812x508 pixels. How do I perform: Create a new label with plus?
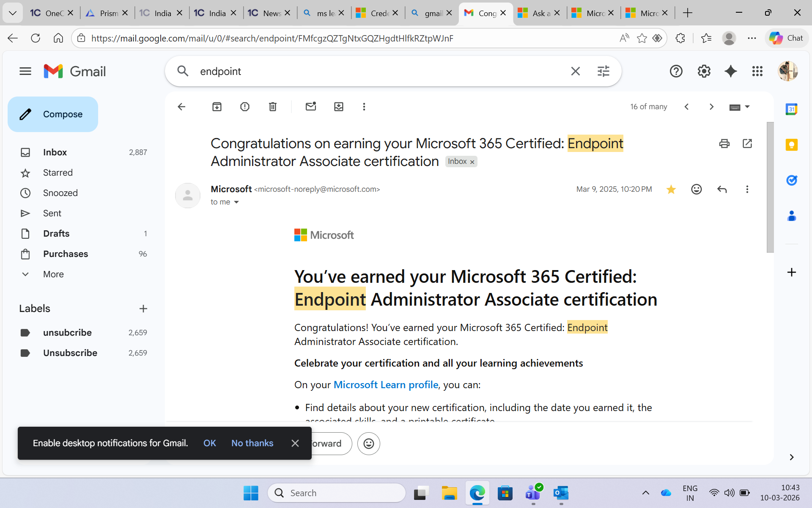143,309
